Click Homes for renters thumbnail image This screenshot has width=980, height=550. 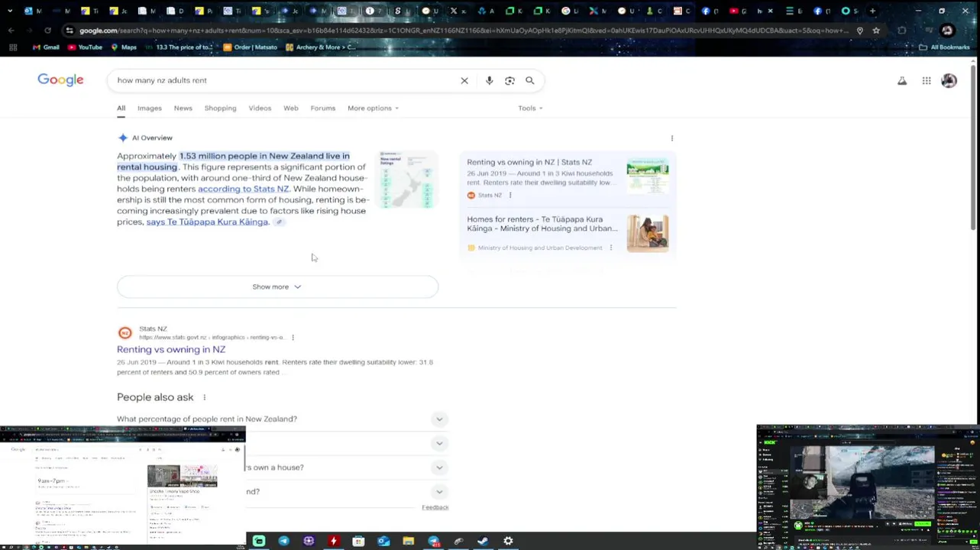tap(647, 234)
